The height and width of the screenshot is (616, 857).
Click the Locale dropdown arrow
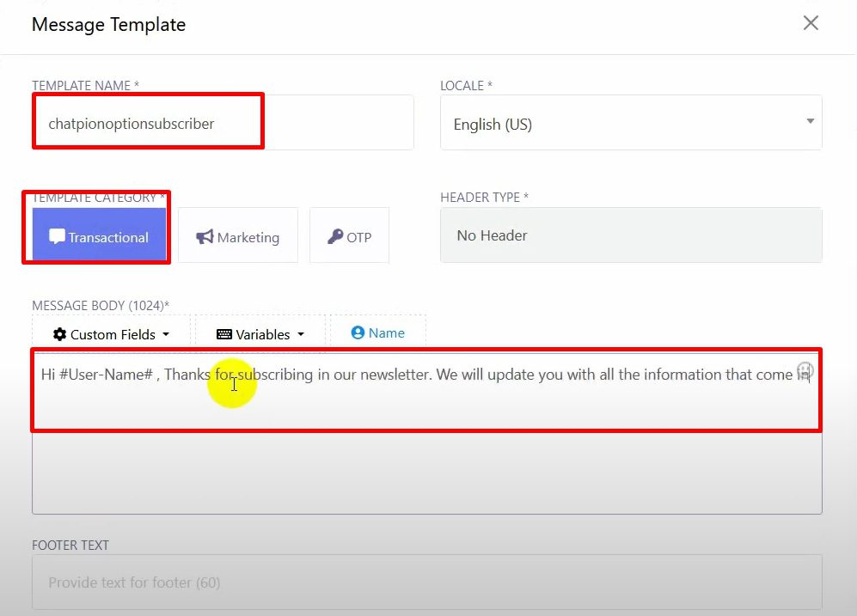point(810,122)
